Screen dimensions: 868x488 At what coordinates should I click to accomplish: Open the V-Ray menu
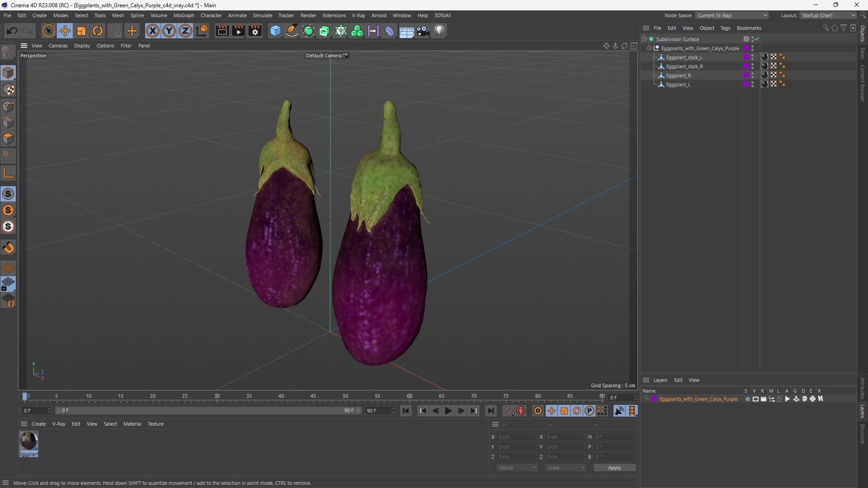(359, 15)
